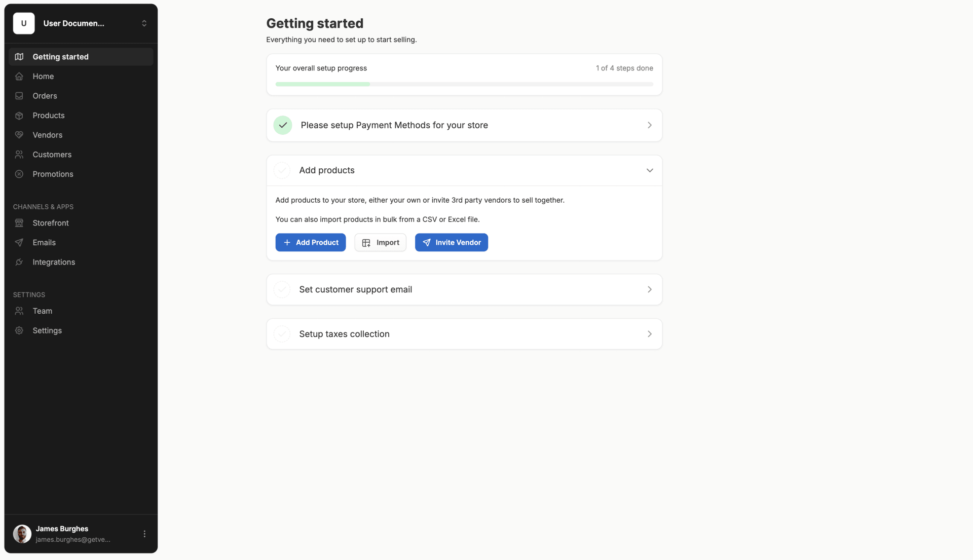973x560 pixels.
Task: Open the User Documen... store switcher dropdown
Action: [x=81, y=23]
